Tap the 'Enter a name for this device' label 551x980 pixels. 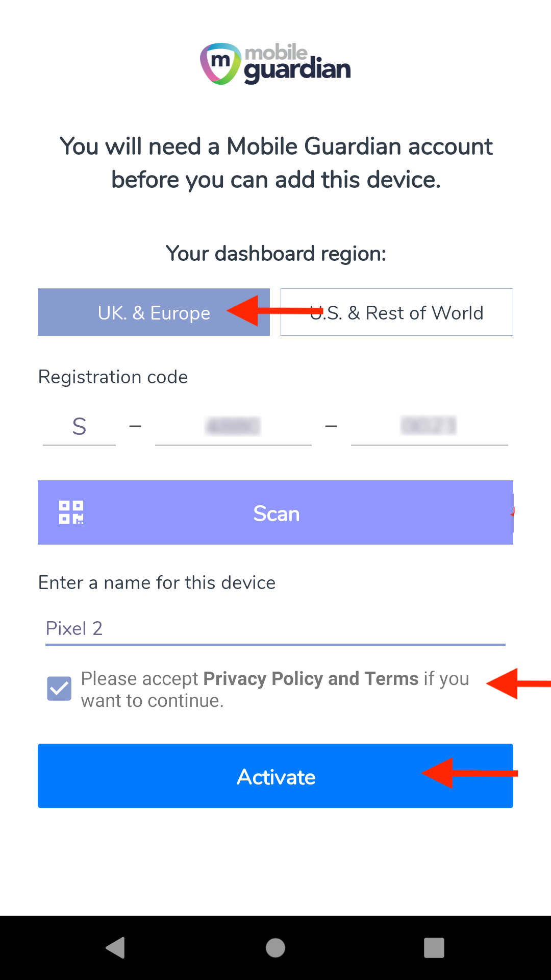(157, 583)
